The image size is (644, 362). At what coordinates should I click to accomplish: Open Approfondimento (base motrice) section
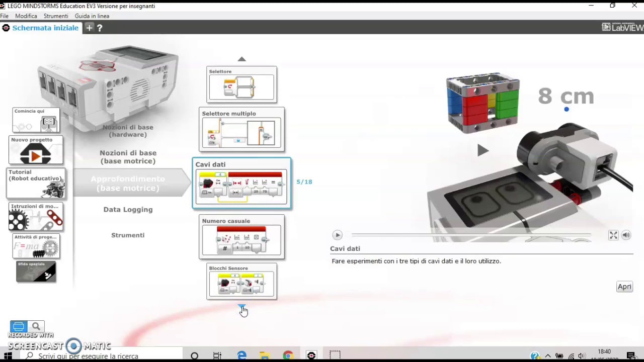[x=128, y=184]
